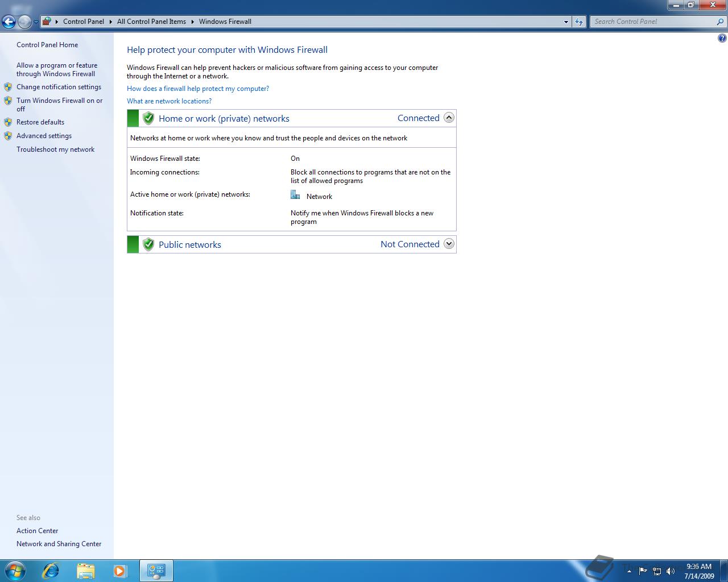The height and width of the screenshot is (582, 728).
Task: Click the Not Connected status text
Action: 410,244
